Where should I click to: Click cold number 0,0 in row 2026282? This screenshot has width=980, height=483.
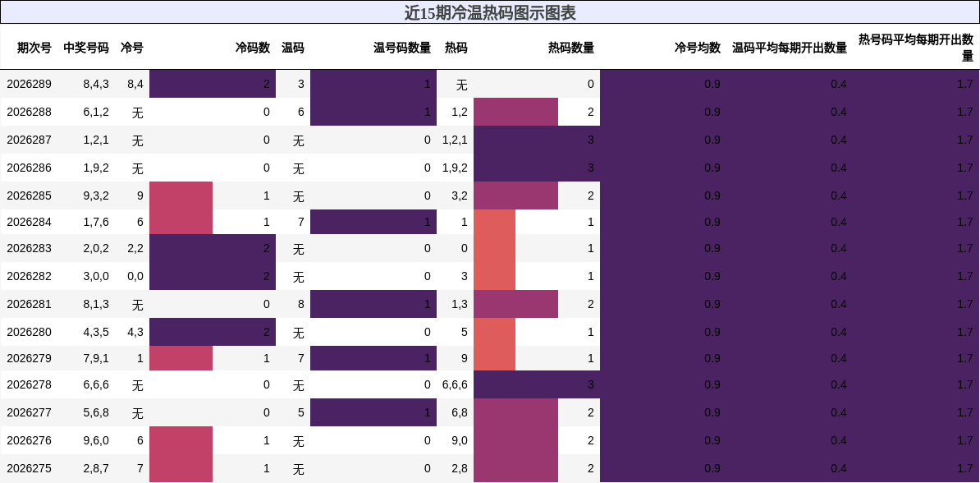pyautogui.click(x=135, y=276)
